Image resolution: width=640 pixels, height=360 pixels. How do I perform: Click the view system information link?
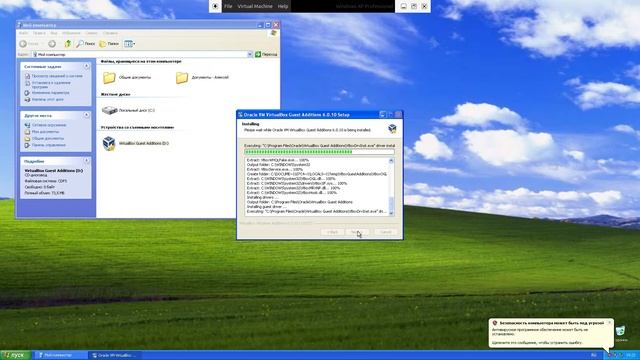tap(57, 76)
